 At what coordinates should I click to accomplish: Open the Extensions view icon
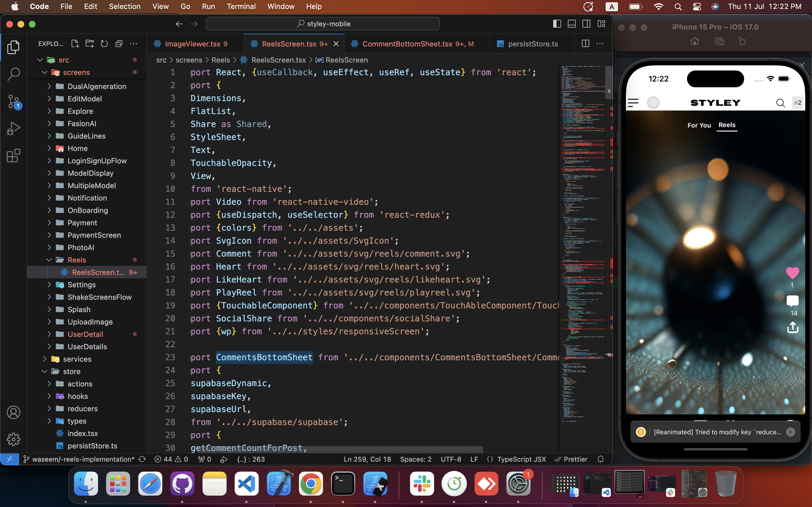[14, 155]
